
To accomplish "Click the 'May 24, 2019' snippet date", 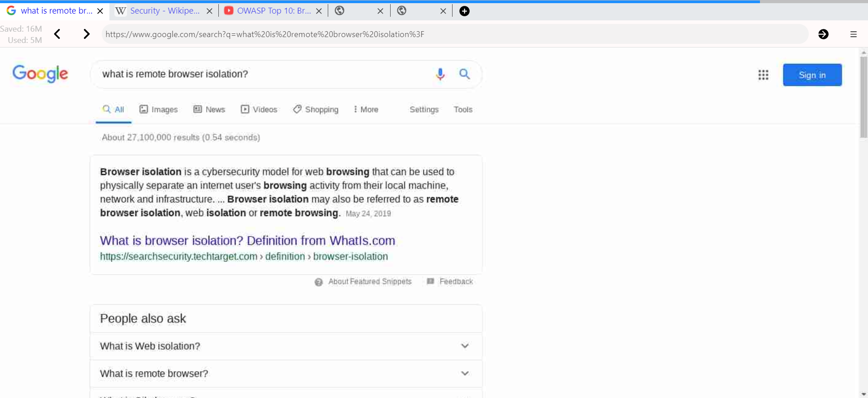I will pos(368,213).
